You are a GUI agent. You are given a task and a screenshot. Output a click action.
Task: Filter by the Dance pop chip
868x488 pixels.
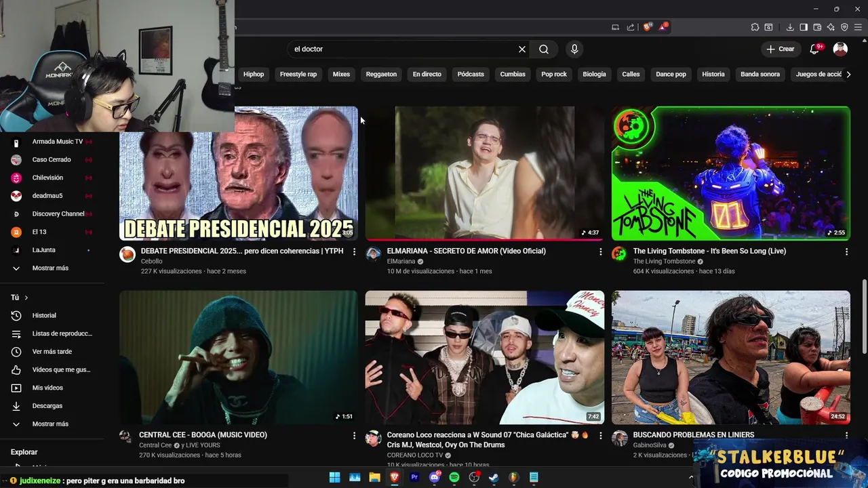click(x=671, y=75)
